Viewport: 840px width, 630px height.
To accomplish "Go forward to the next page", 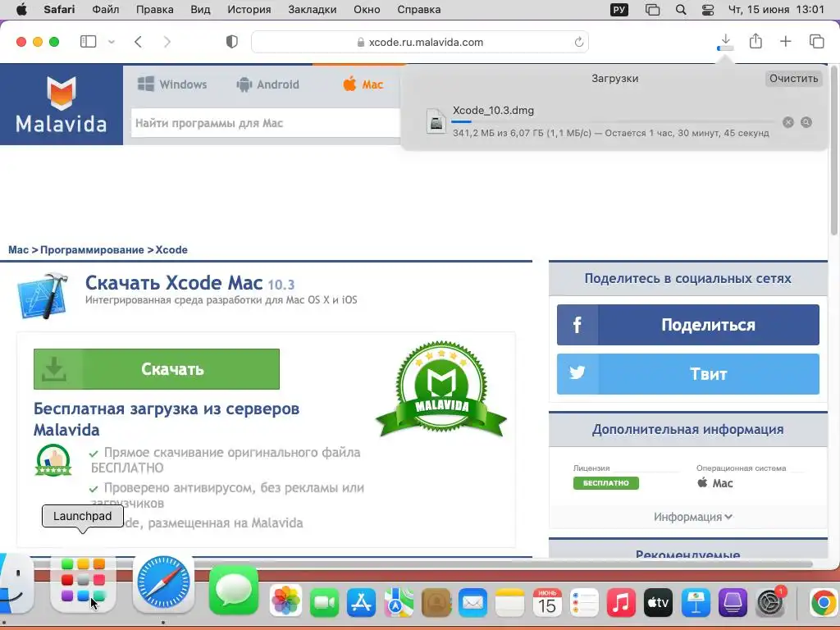I will click(x=167, y=42).
